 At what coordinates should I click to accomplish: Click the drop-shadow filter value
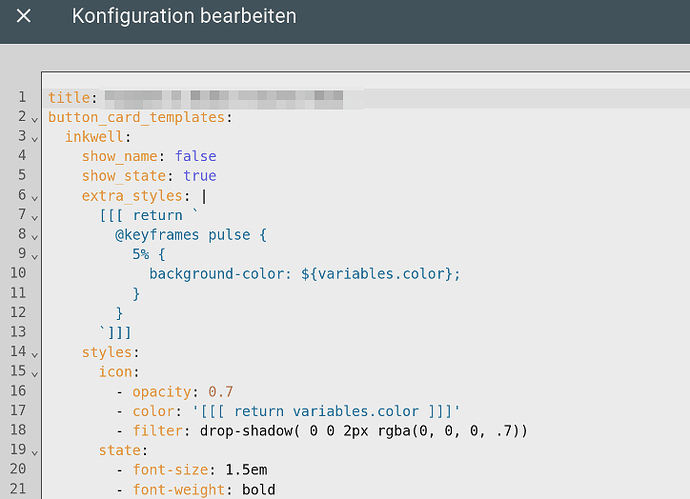[x=363, y=430]
